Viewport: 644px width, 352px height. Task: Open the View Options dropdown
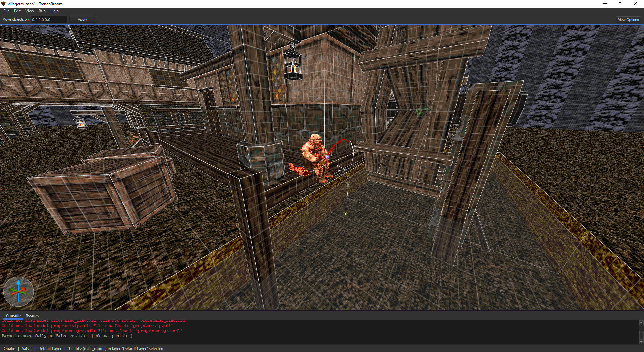pyautogui.click(x=628, y=20)
